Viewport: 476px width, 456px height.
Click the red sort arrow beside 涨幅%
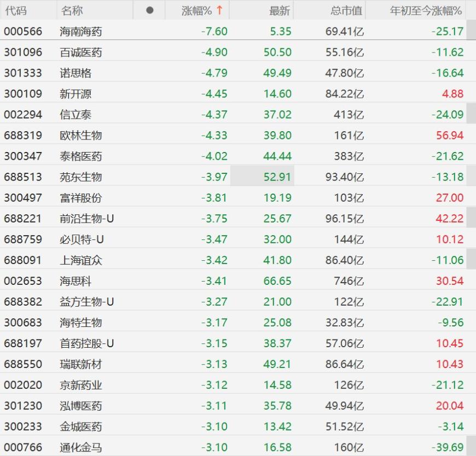[219, 10]
